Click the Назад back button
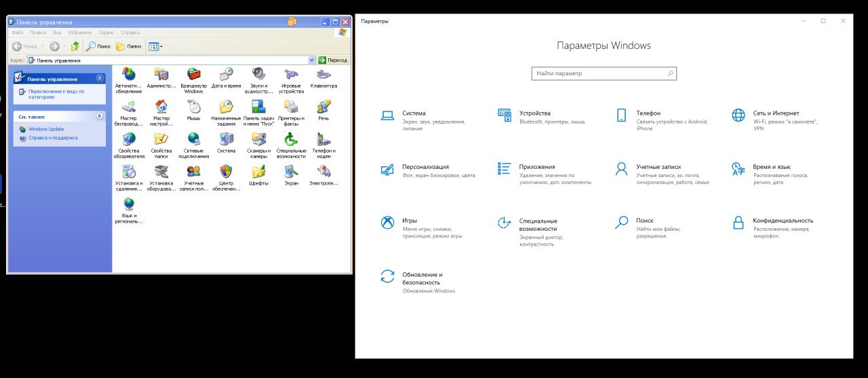The width and height of the screenshot is (868, 378). (x=24, y=46)
